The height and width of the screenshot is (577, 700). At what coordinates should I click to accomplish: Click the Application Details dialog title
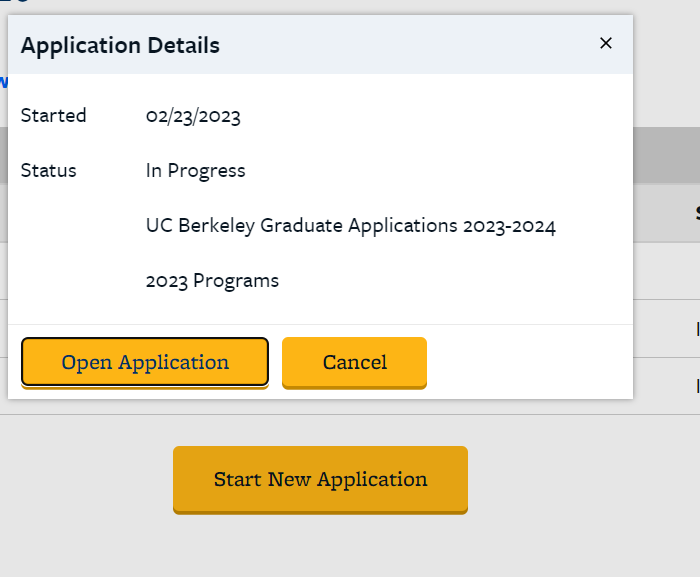tap(120, 45)
